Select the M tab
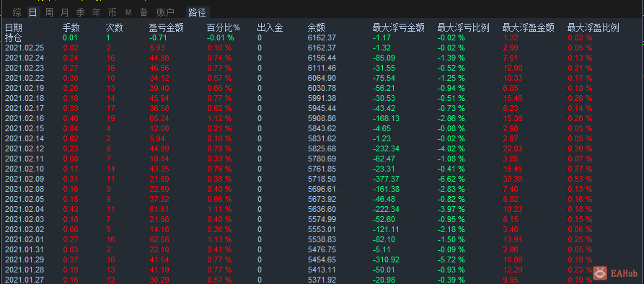644x284 pixels. pyautogui.click(x=128, y=13)
